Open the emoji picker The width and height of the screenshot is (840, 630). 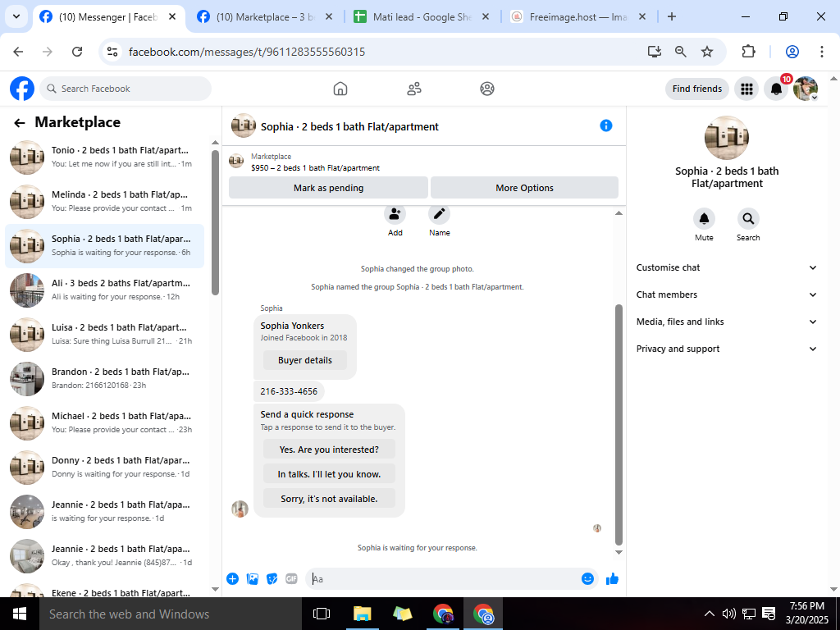pyautogui.click(x=587, y=578)
